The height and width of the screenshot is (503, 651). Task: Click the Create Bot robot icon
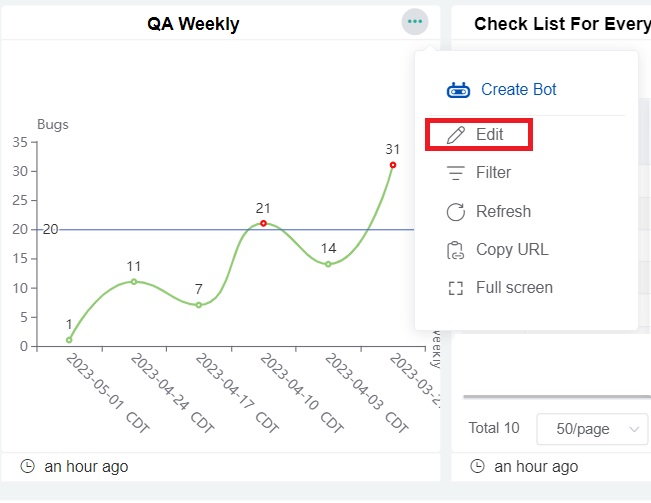458,90
